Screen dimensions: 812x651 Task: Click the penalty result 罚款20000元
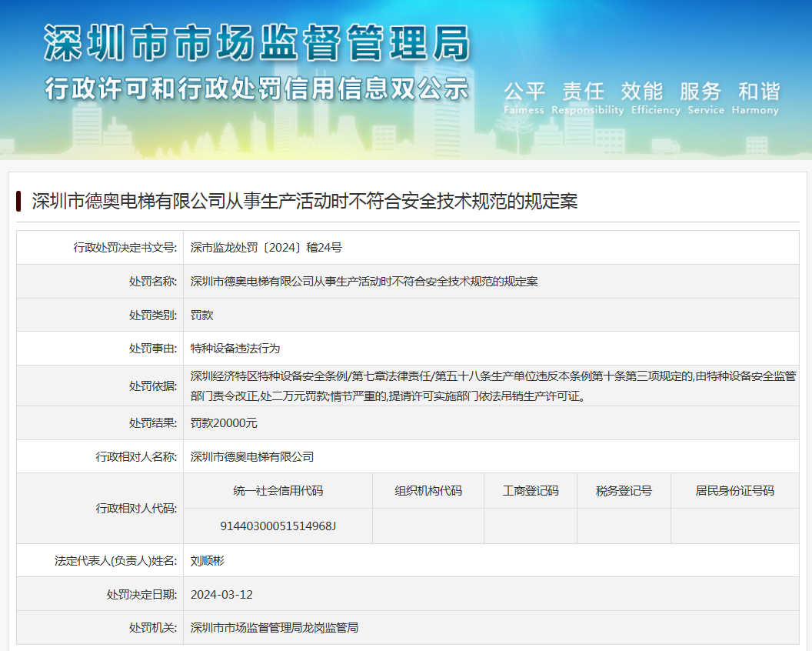click(224, 423)
